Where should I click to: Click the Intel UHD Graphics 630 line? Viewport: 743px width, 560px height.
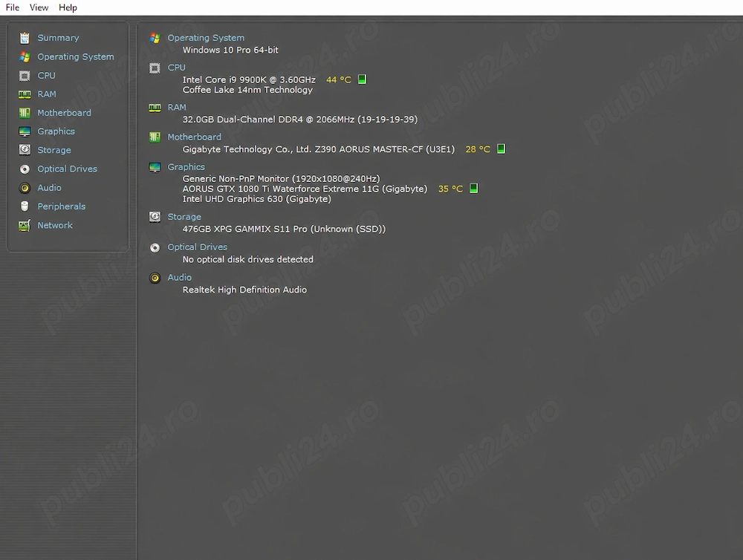(x=257, y=199)
